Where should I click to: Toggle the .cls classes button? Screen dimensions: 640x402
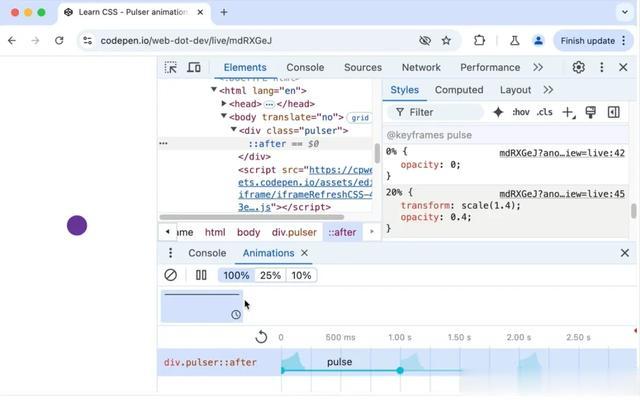(x=544, y=112)
